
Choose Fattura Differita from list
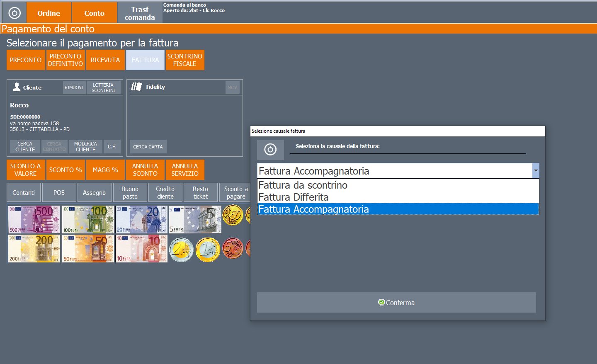coord(294,197)
